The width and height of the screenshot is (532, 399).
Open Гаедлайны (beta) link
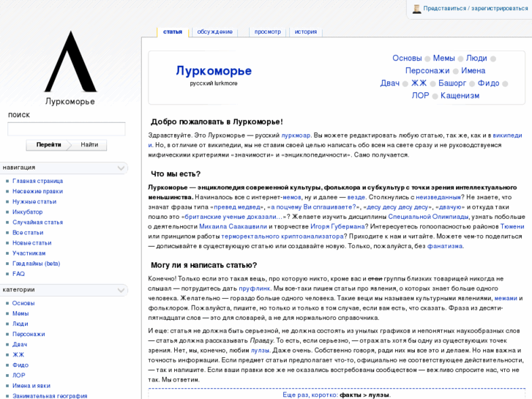point(37,264)
